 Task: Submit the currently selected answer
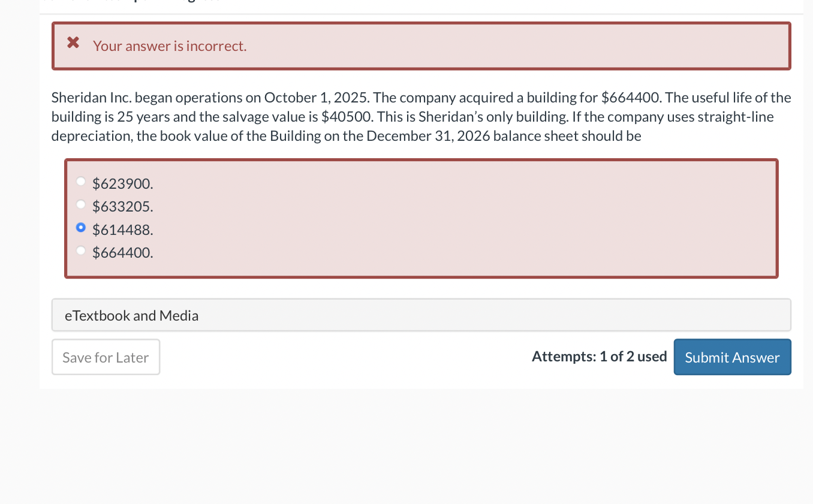point(732,357)
